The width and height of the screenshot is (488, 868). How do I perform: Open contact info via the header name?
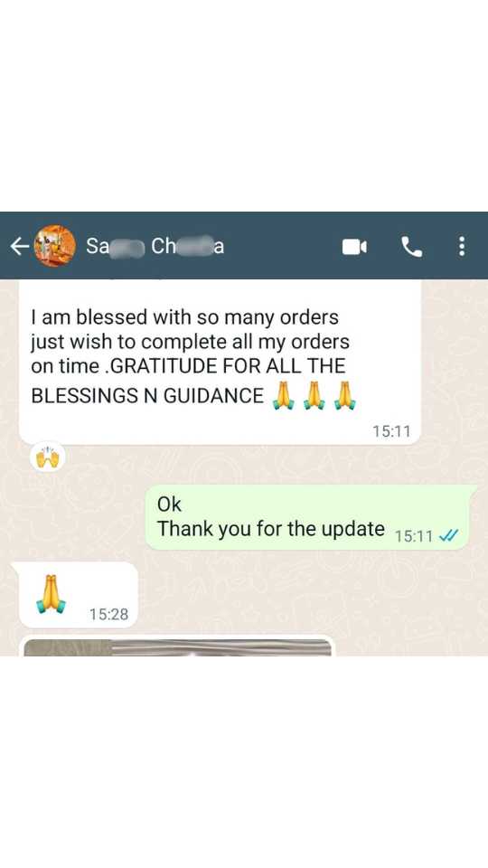click(x=155, y=246)
